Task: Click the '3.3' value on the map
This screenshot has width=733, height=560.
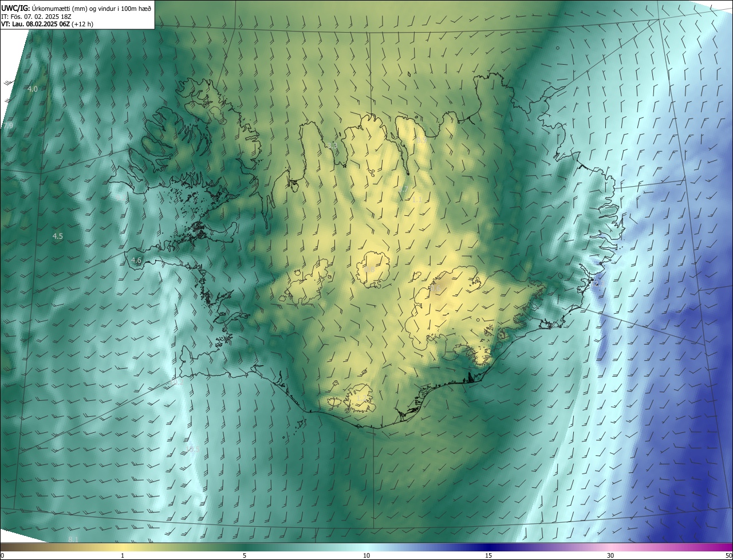Action: pos(332,145)
